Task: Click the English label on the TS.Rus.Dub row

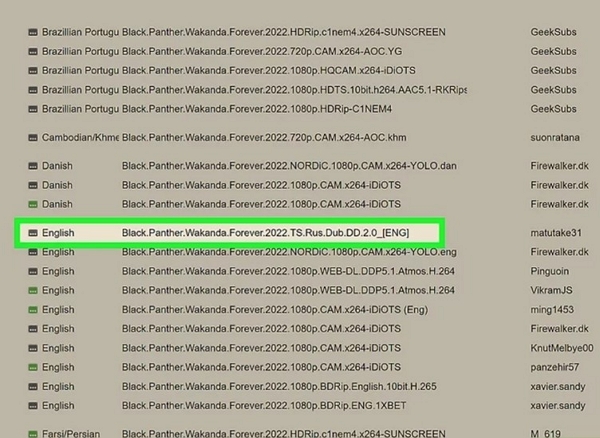Action: pos(58,233)
